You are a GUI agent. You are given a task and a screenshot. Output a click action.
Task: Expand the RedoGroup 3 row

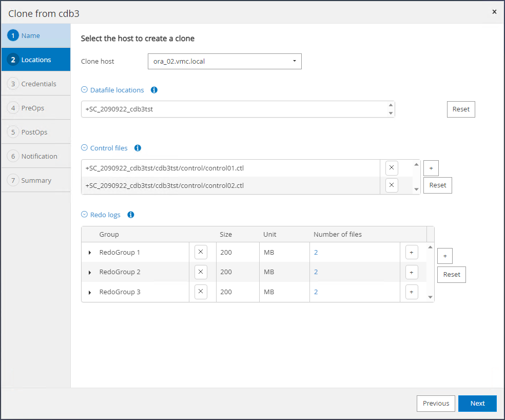90,292
